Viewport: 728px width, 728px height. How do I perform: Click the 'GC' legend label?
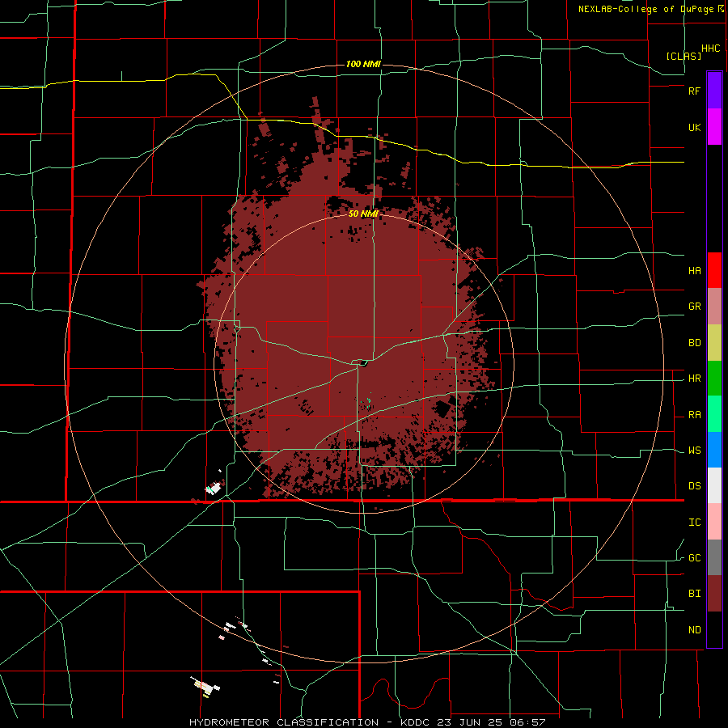tap(694, 558)
